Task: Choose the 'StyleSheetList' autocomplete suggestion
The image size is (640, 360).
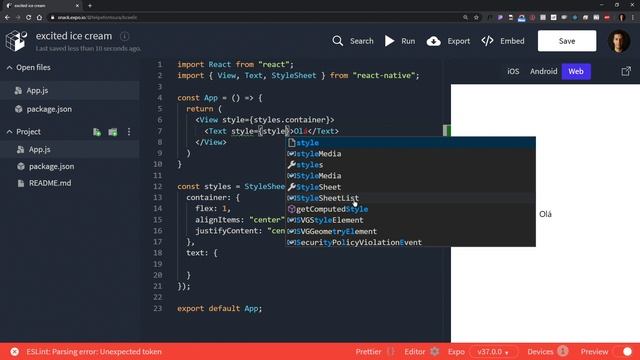Action: click(410, 198)
